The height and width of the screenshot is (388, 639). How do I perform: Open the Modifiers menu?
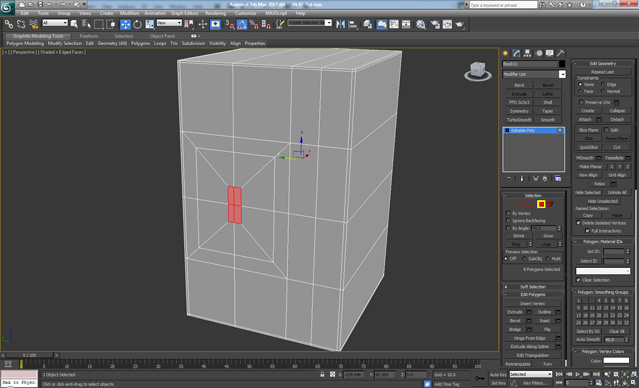(x=130, y=13)
